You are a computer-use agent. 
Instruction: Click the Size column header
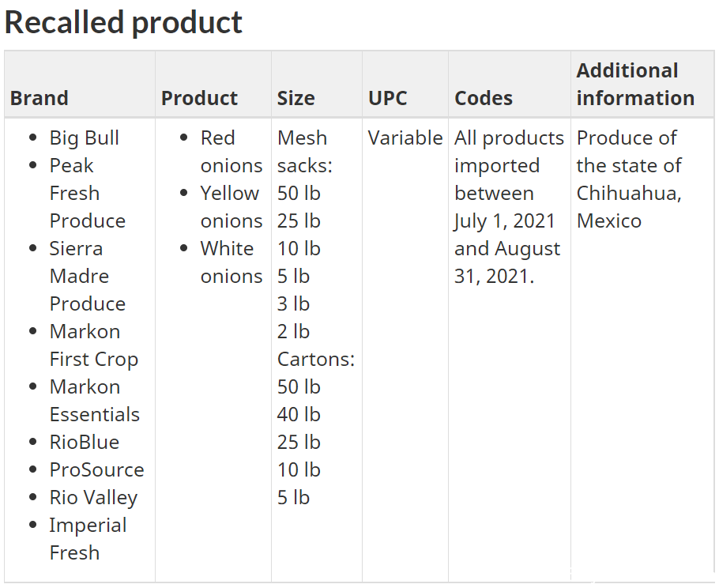[x=296, y=98]
